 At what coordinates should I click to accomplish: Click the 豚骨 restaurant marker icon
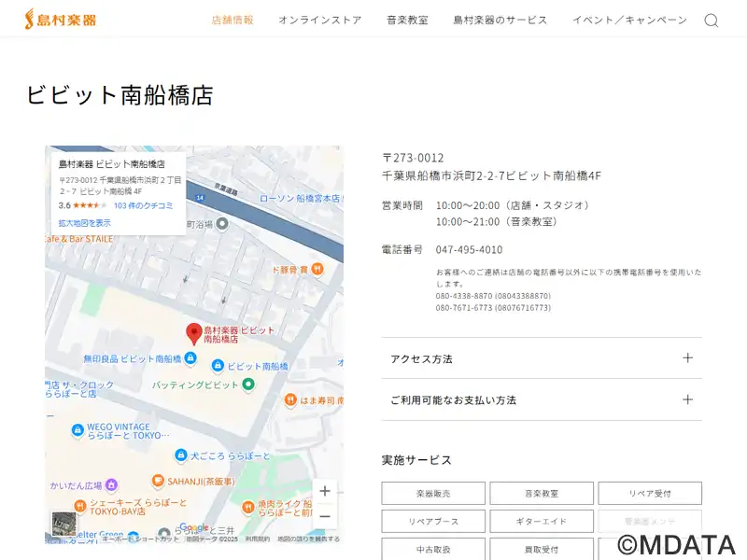point(317,269)
